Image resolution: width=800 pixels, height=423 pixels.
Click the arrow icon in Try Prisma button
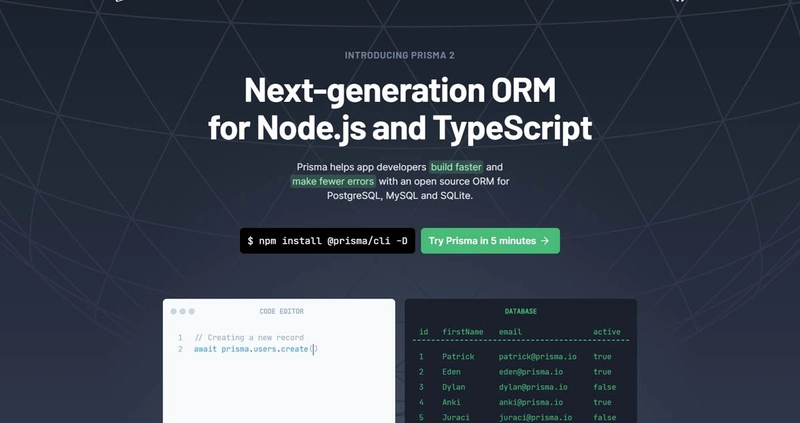(x=545, y=241)
